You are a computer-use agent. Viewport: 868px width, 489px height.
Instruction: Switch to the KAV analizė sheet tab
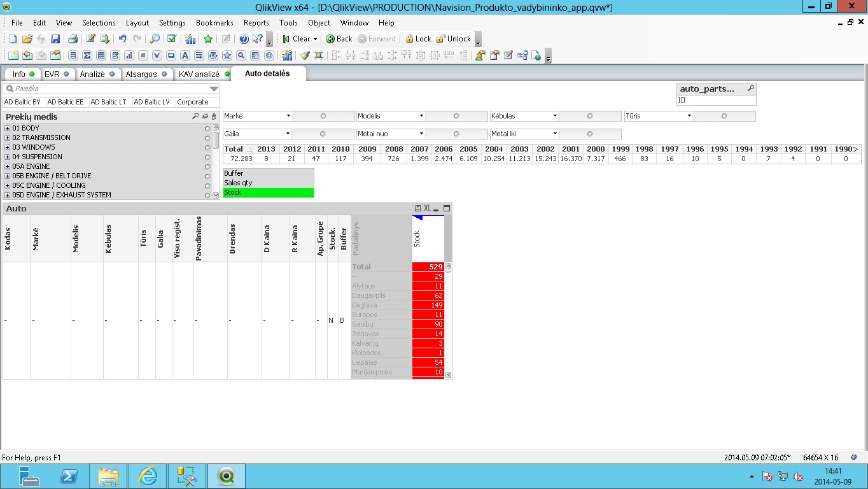click(x=204, y=74)
